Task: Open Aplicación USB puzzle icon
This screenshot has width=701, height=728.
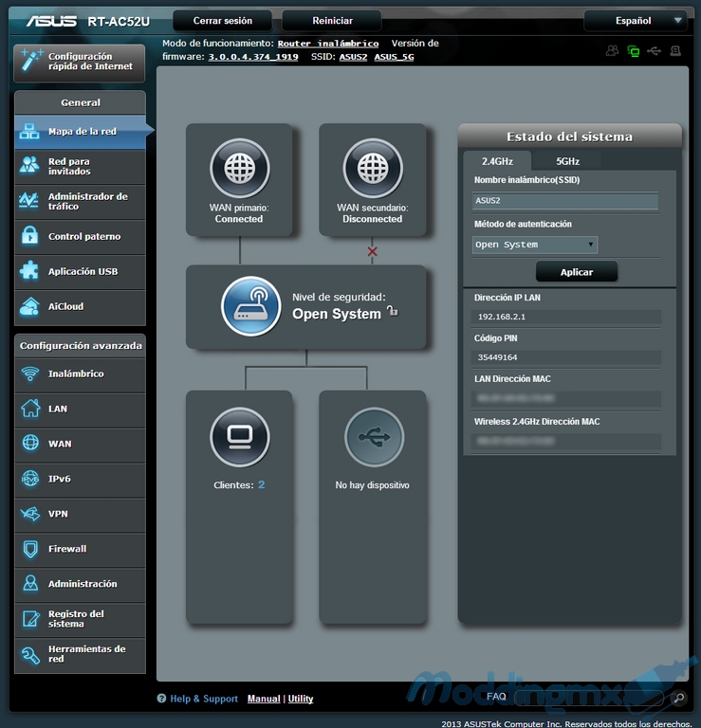Action: (29, 271)
